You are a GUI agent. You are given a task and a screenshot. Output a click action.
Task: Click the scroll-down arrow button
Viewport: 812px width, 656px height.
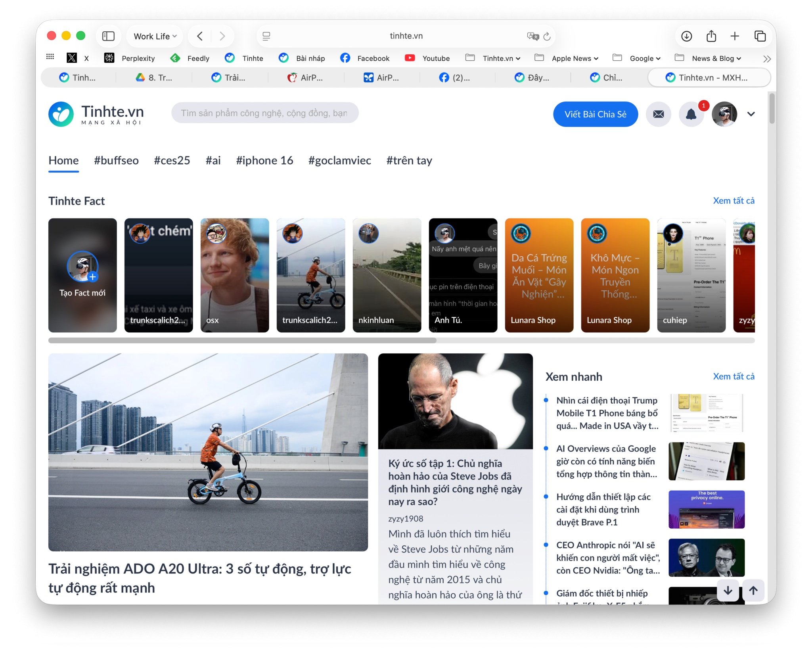click(x=728, y=590)
